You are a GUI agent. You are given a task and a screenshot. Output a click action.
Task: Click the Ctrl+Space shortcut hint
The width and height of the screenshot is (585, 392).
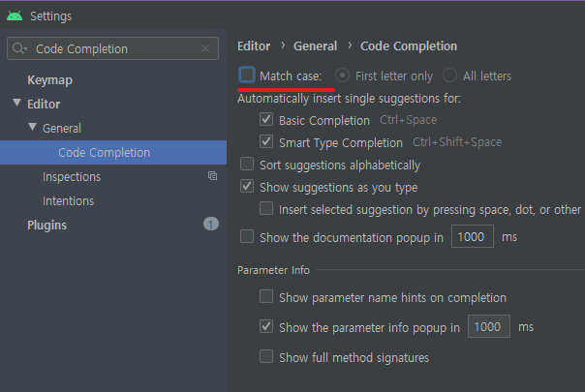(x=408, y=120)
